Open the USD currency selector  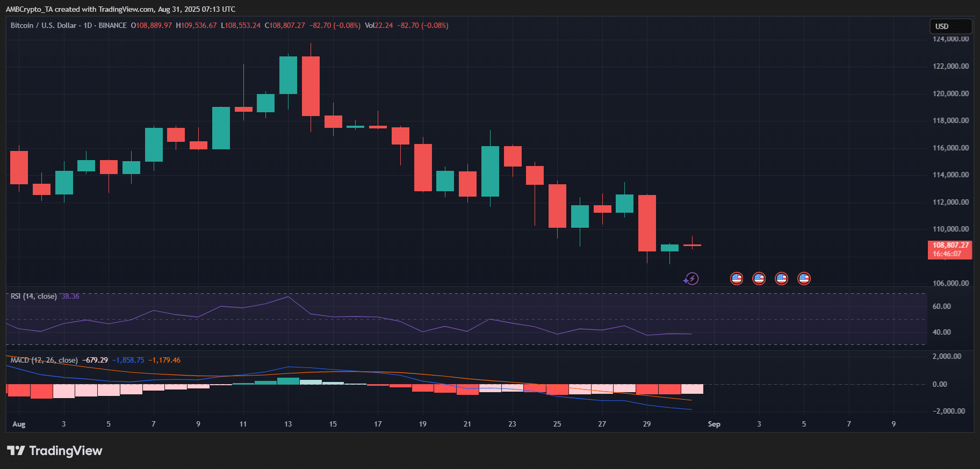click(x=950, y=26)
